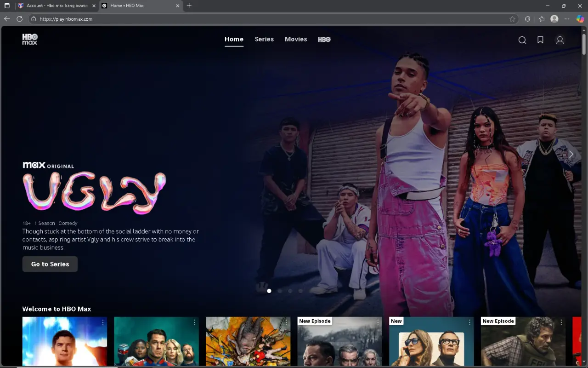Select the Series navigation tab
588x368 pixels.
(264, 40)
